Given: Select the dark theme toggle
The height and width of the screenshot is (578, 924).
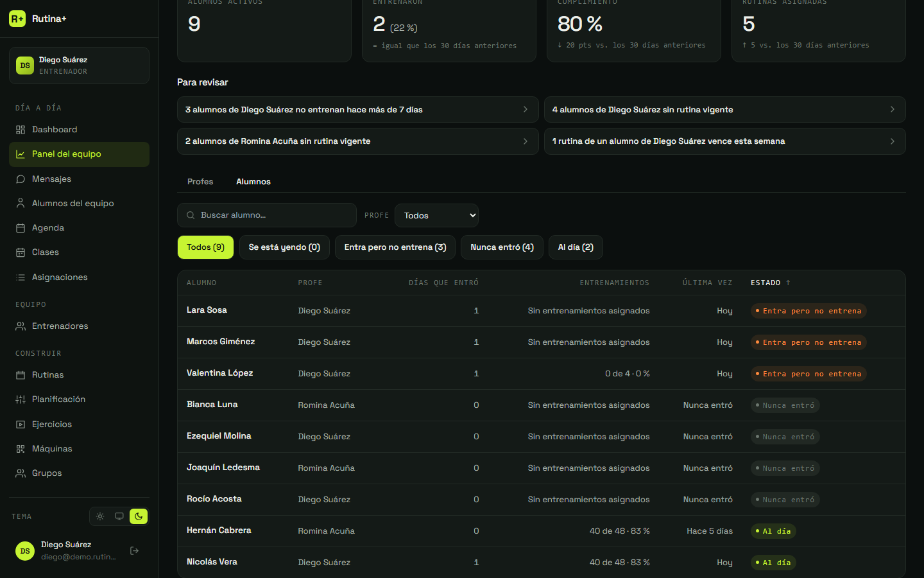Looking at the screenshot, I should tap(139, 516).
